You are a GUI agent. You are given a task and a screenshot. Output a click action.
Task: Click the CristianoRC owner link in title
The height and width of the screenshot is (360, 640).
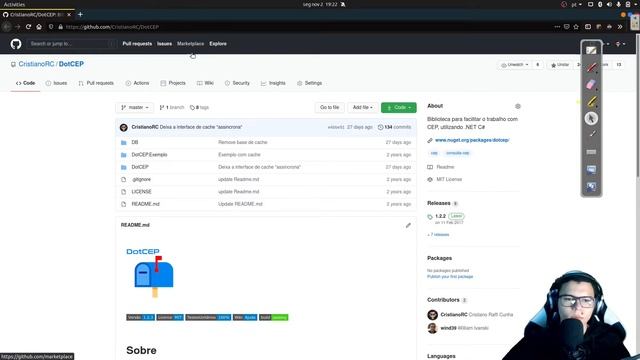pyautogui.click(x=36, y=64)
